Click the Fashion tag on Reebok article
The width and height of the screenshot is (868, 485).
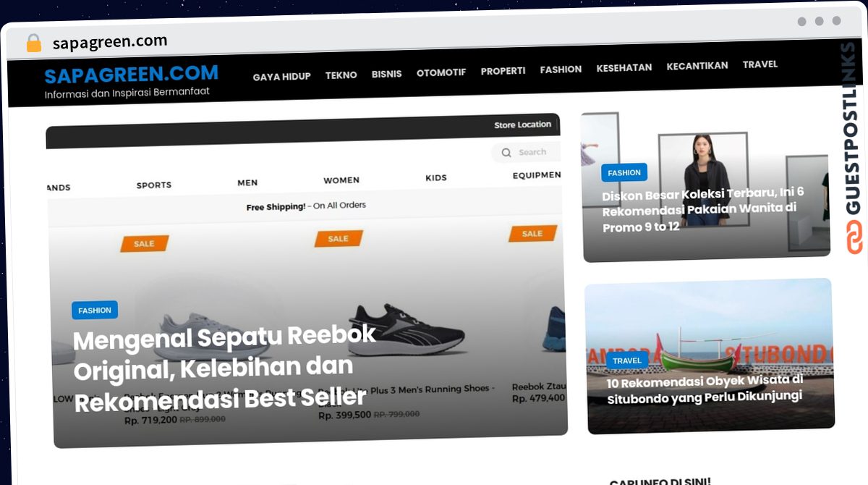95,311
